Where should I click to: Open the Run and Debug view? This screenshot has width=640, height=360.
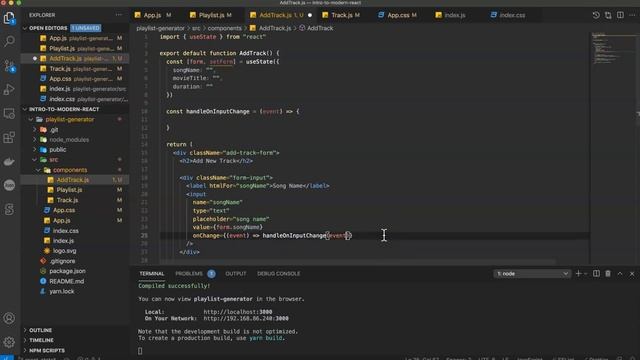9,89
